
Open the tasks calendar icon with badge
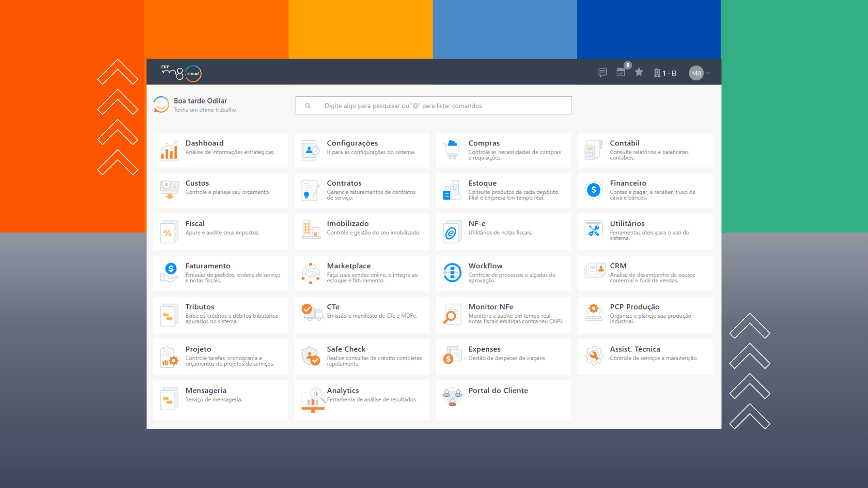point(621,72)
